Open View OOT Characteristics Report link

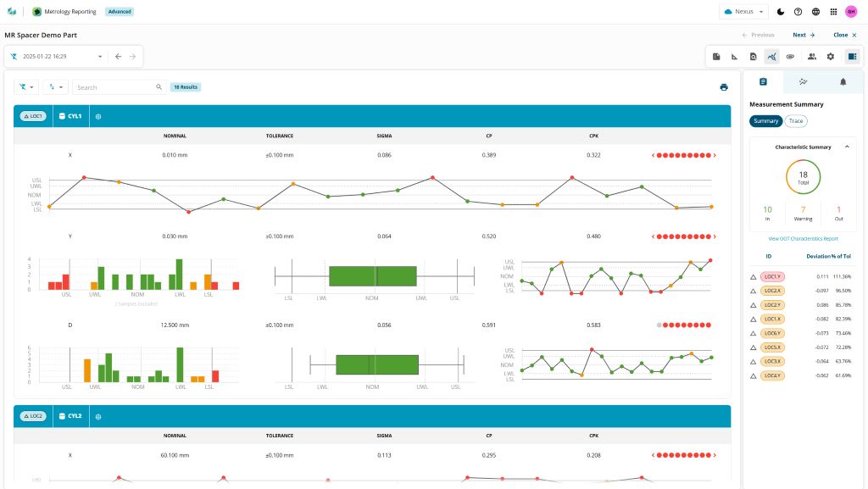point(803,239)
